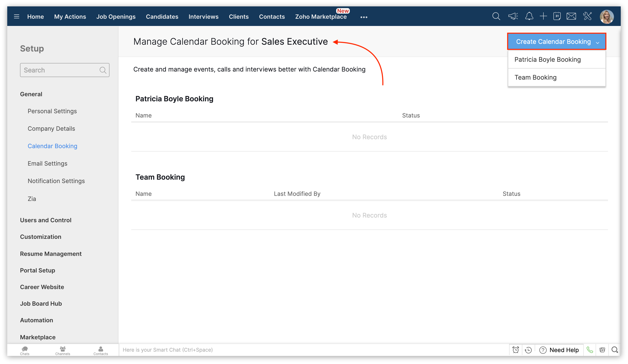
Task: Open the Job Openings tab
Action: [116, 17]
